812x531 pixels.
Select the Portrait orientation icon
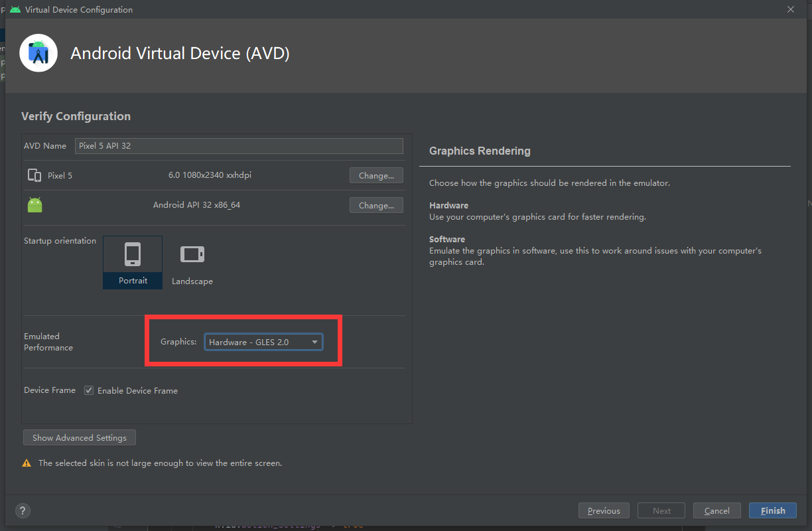(x=133, y=255)
